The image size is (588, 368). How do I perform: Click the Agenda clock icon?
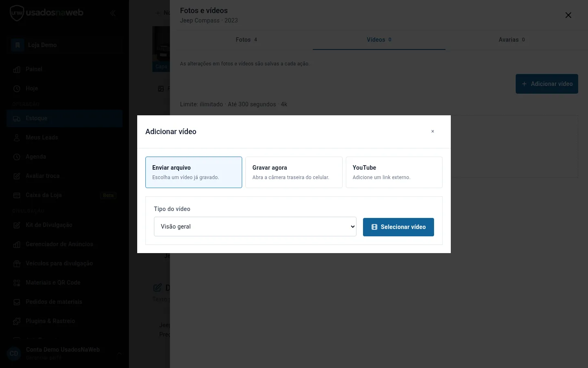tap(17, 157)
